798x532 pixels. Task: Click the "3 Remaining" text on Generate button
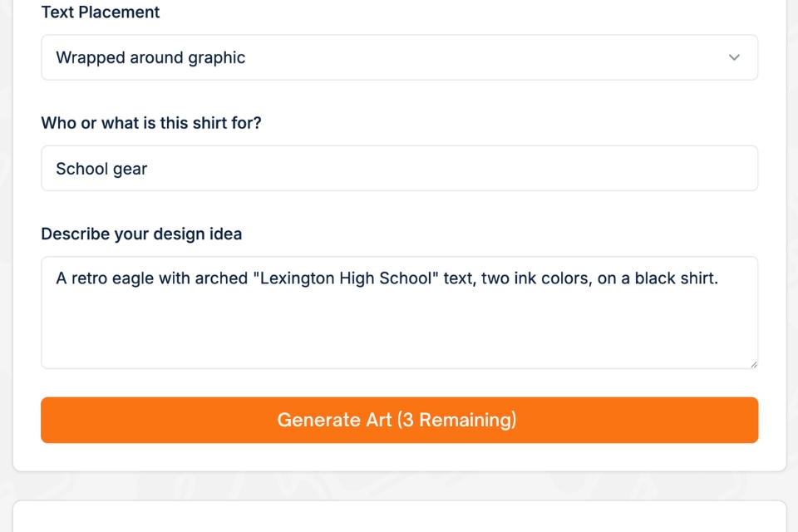[x=457, y=420]
